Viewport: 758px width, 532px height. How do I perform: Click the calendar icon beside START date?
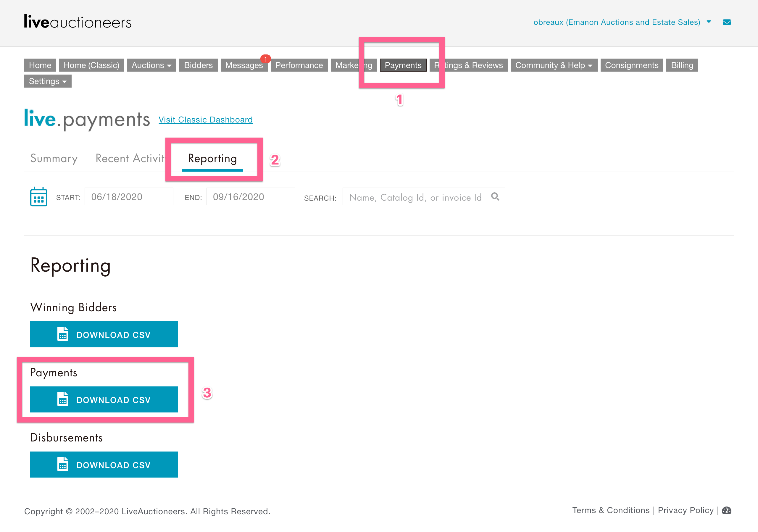tap(39, 196)
